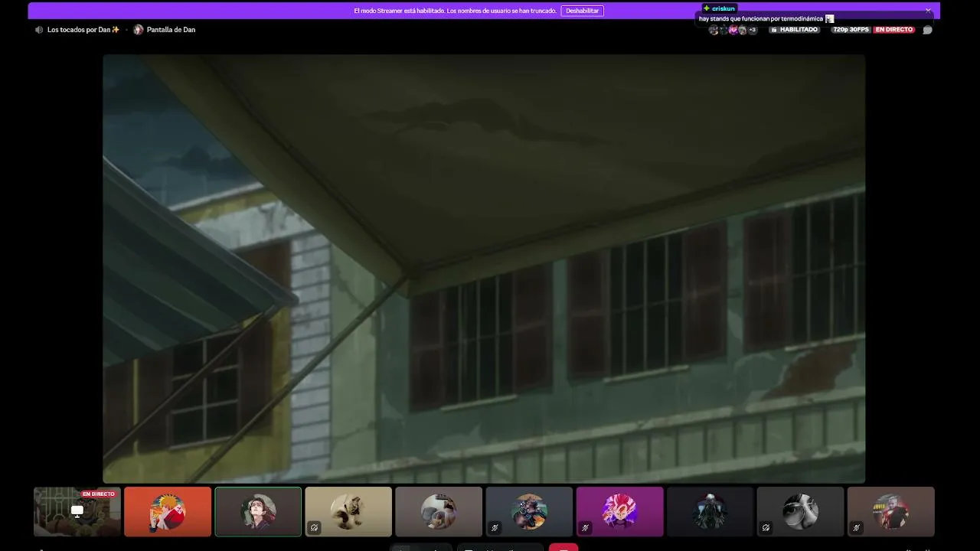The height and width of the screenshot is (551, 980).
Task: Click the criskun username in the notification
Action: (x=724, y=8)
